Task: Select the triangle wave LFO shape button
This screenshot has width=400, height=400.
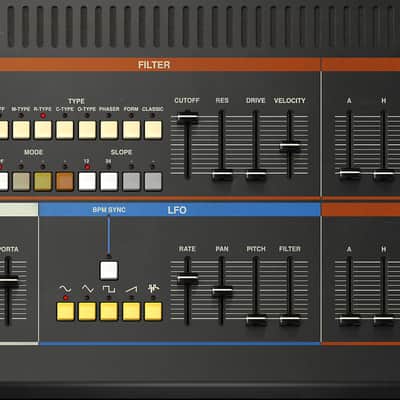Action: click(x=87, y=311)
